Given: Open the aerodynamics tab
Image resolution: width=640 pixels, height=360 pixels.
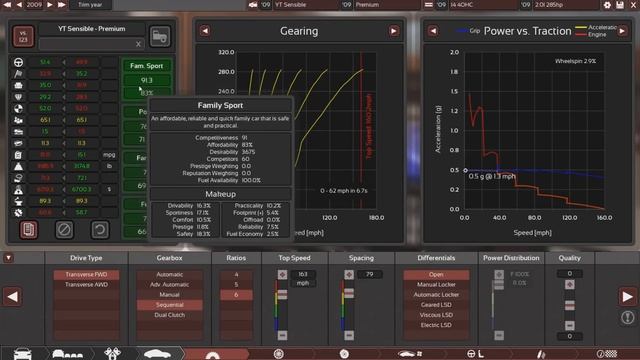Looking at the screenshot, I should [x=410, y=354].
